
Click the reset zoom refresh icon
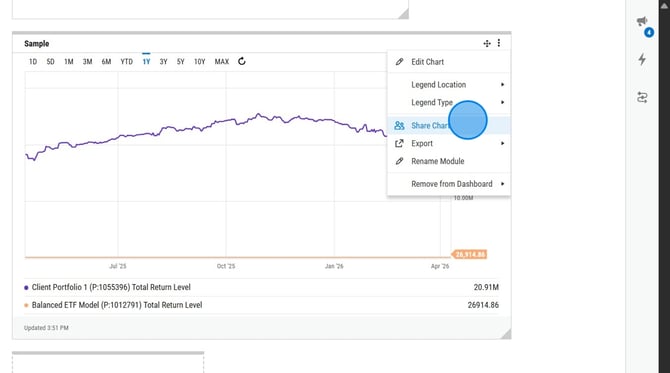(242, 62)
